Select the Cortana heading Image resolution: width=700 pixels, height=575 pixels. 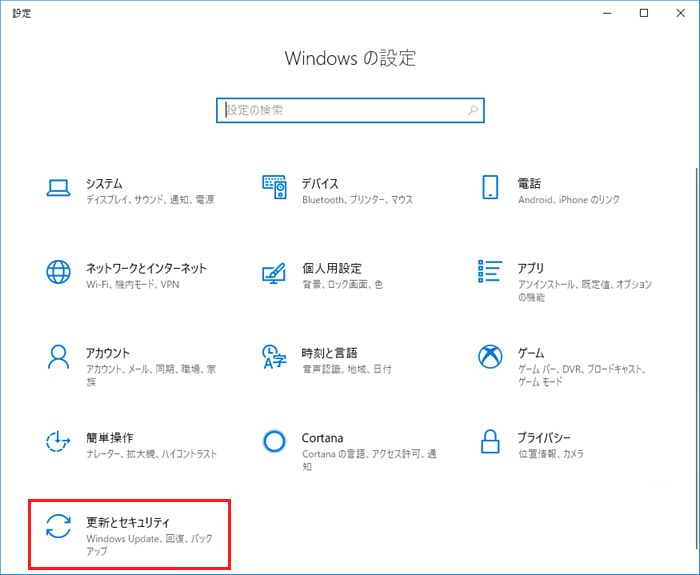tap(322, 438)
